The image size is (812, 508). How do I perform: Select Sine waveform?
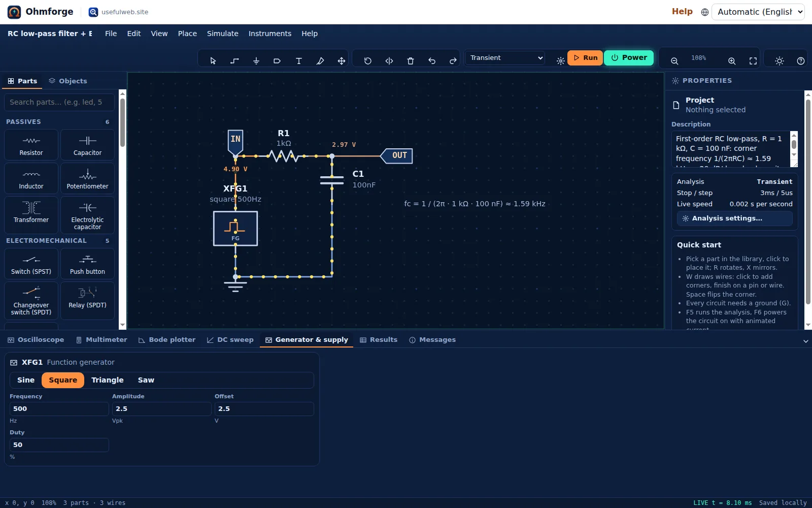point(26,380)
